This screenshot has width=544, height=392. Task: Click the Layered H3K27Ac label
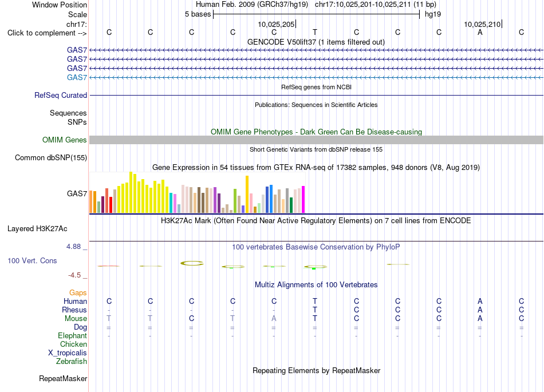37,229
